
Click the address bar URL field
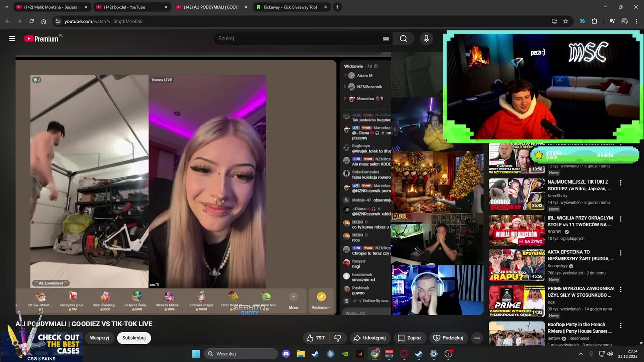coord(302,21)
